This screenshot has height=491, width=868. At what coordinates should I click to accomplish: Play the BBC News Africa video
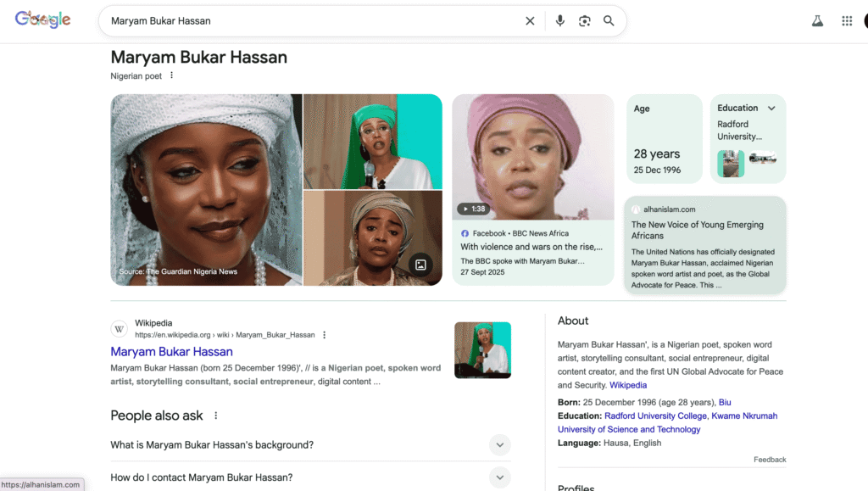532,157
